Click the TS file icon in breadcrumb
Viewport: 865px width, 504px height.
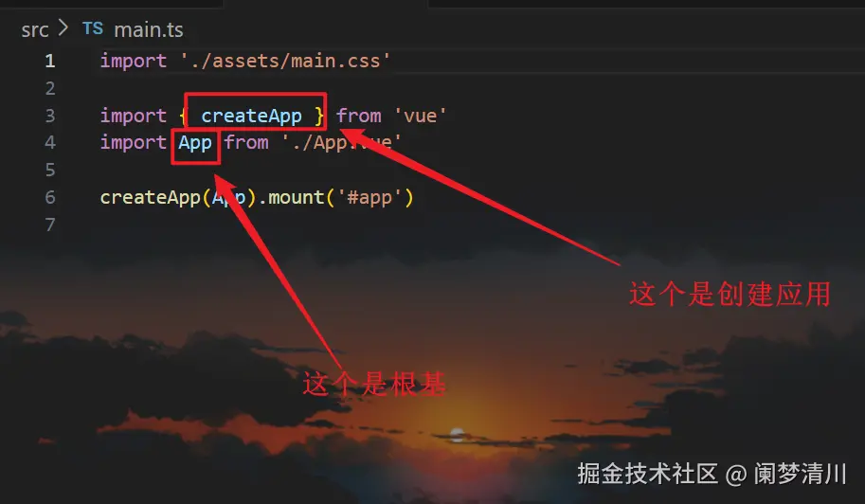point(93,28)
